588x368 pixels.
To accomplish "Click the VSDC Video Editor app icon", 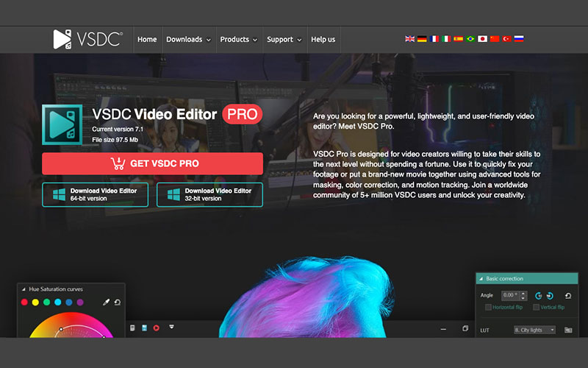I will tap(62, 124).
